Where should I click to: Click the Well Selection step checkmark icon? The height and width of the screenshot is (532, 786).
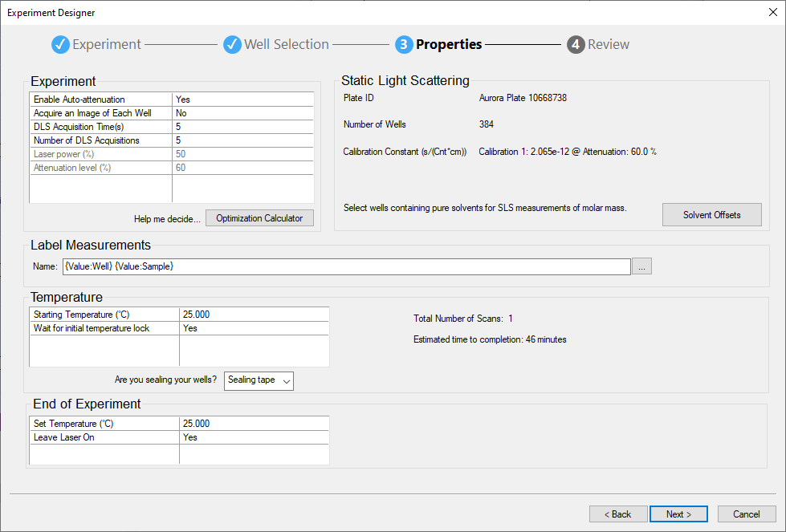point(232,45)
